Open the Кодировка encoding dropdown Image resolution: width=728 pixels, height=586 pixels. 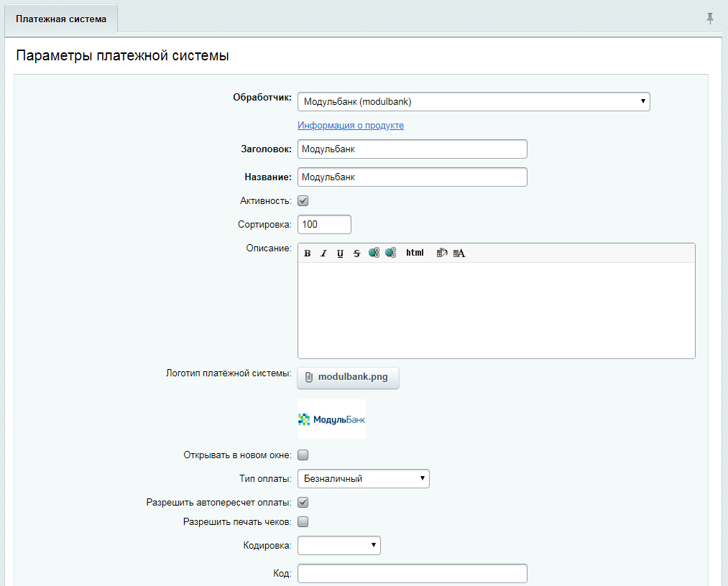point(338,546)
